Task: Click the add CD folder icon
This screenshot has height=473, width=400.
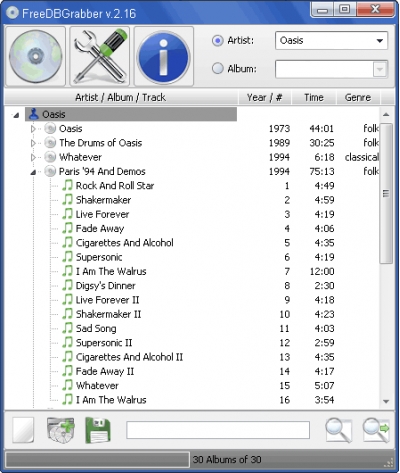Action: [61, 430]
